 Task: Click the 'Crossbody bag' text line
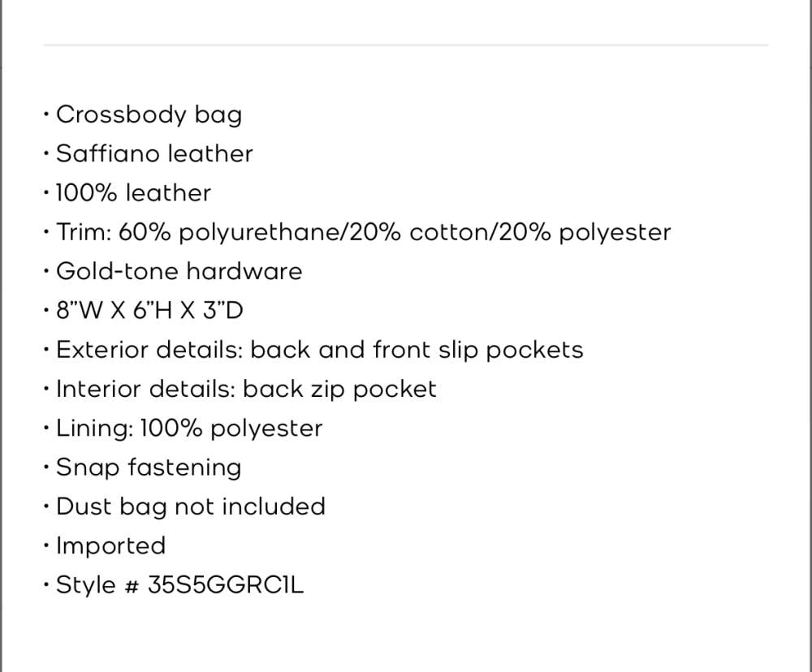coord(149,114)
